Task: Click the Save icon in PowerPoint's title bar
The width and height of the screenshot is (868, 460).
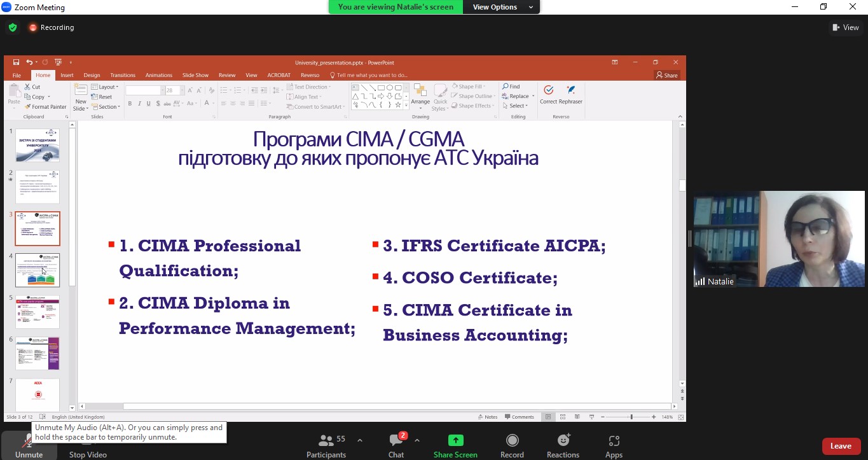Action: point(17,62)
